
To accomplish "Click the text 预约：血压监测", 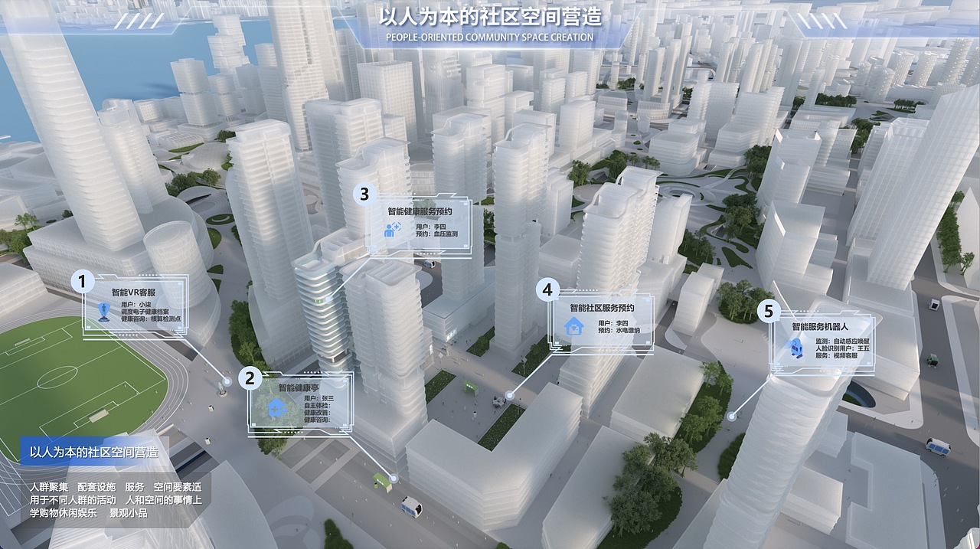I will pos(437,234).
